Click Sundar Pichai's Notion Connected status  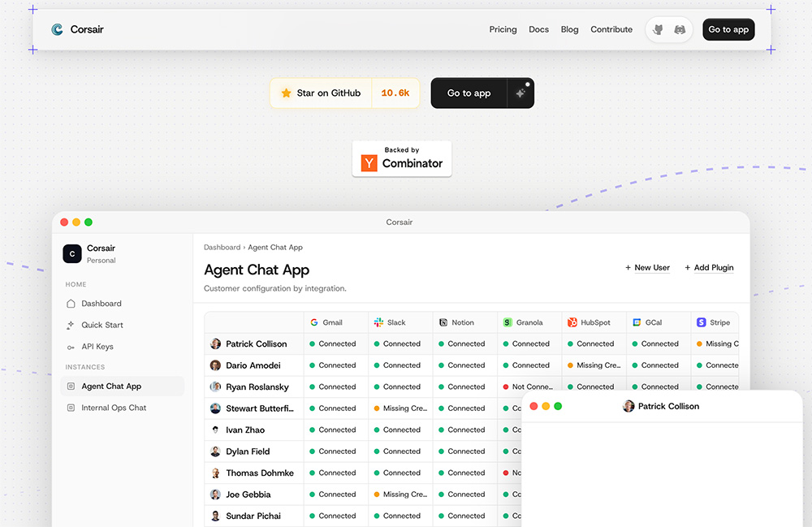[461, 516]
